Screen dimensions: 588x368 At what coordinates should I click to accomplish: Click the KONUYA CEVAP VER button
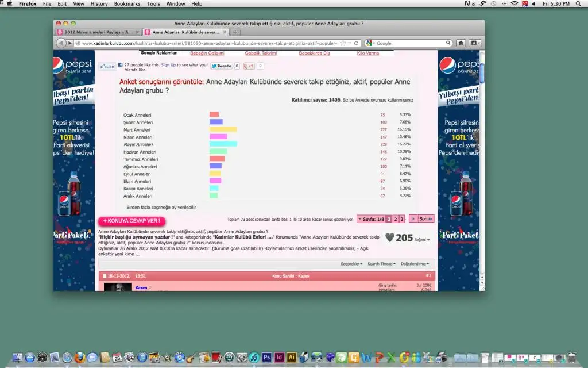coord(131,221)
